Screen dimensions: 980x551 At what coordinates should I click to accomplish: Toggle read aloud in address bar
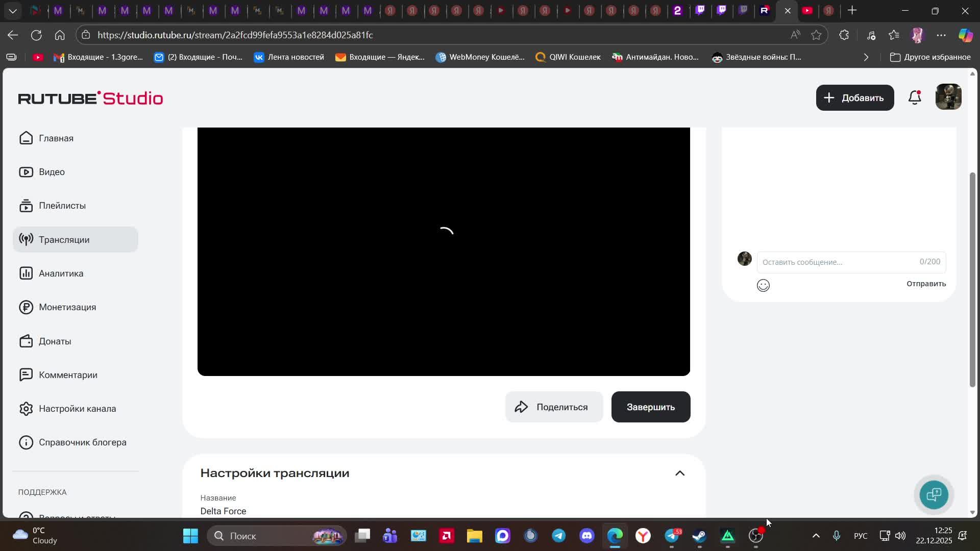click(x=795, y=35)
